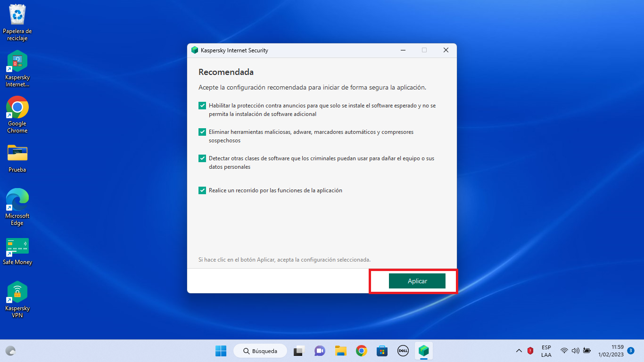Open Microsoft Store from the taskbar
The width and height of the screenshot is (644, 362).
(x=382, y=351)
